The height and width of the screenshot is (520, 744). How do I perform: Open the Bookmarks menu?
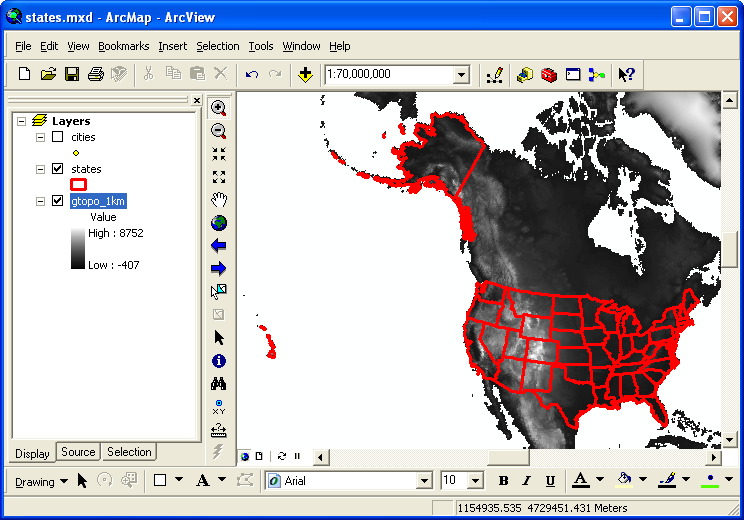click(123, 46)
